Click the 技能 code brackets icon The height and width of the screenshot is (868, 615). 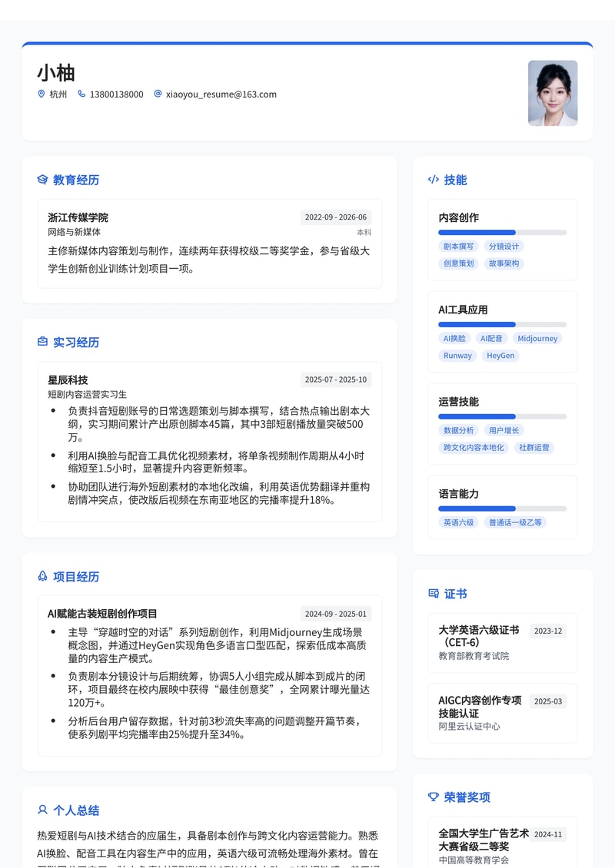(434, 180)
